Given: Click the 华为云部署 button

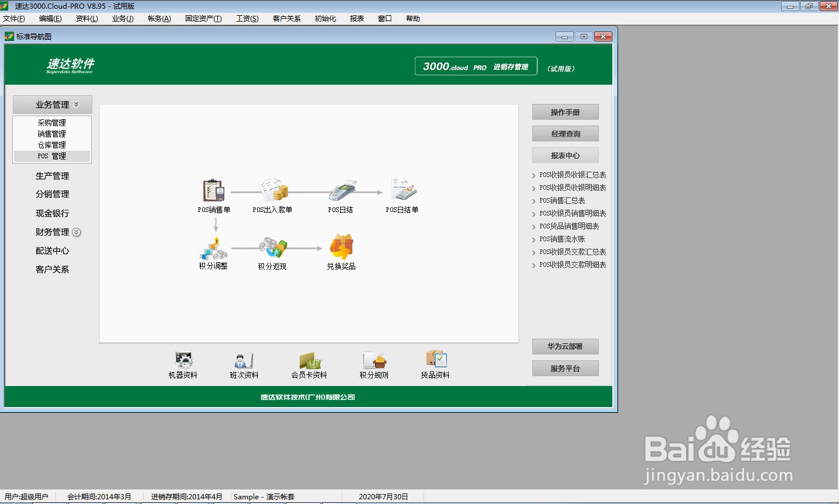Looking at the screenshot, I should 565,346.
